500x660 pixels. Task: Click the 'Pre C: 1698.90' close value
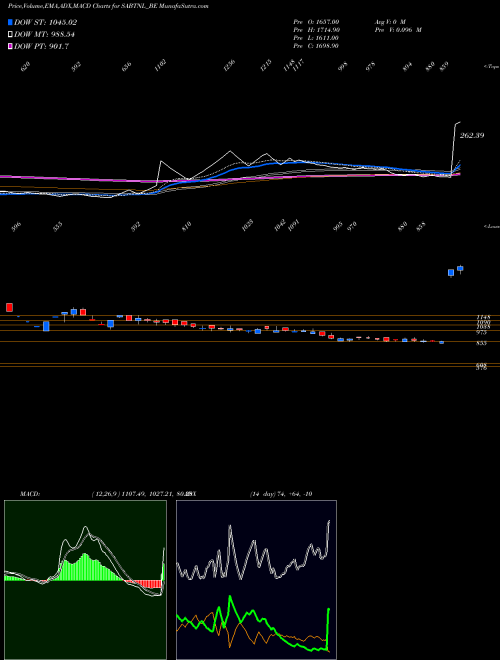316,46
